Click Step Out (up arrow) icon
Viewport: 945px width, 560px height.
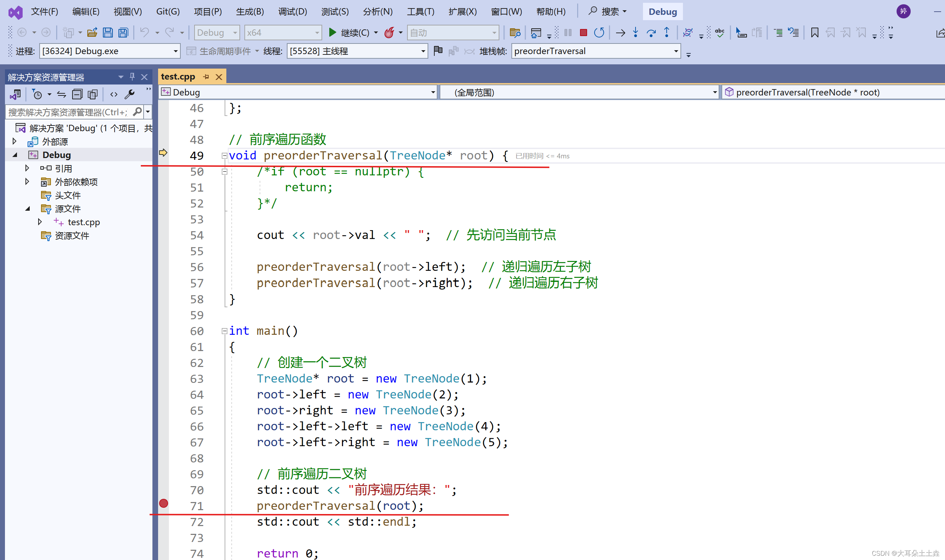[x=667, y=33]
